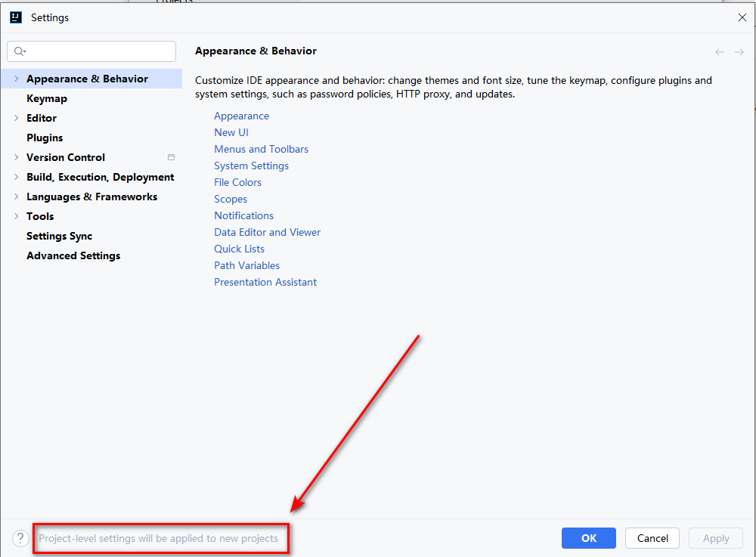This screenshot has width=756, height=557.
Task: Click the help question mark icon
Action: [x=20, y=538]
